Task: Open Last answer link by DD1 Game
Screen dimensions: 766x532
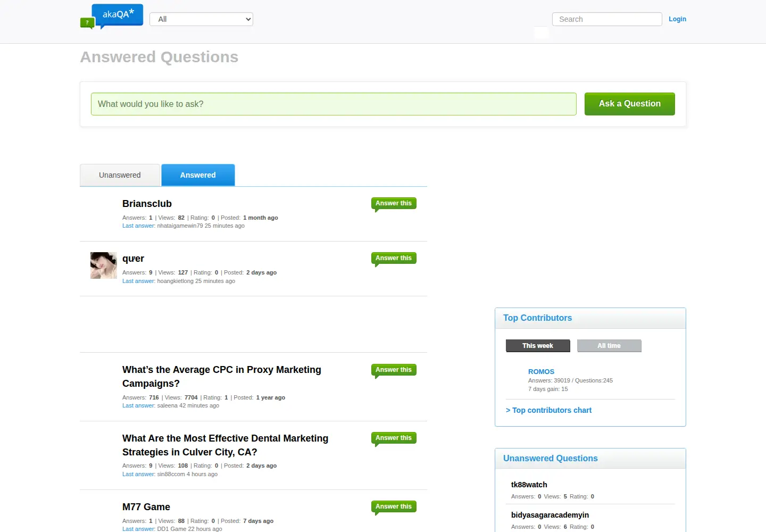Action: pos(138,529)
